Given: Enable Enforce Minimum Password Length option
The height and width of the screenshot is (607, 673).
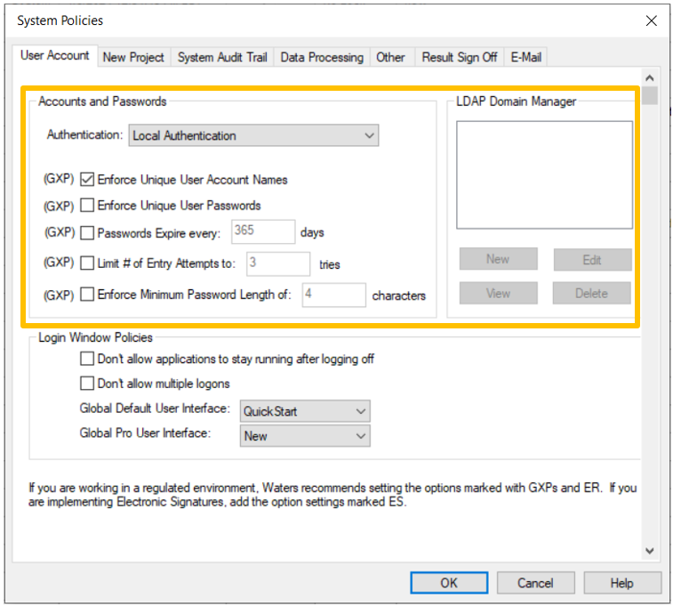Looking at the screenshot, I should click(x=88, y=295).
